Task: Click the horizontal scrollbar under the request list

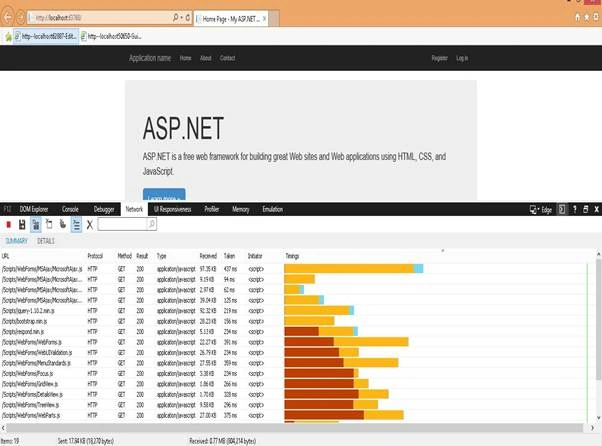Action: 295,428
